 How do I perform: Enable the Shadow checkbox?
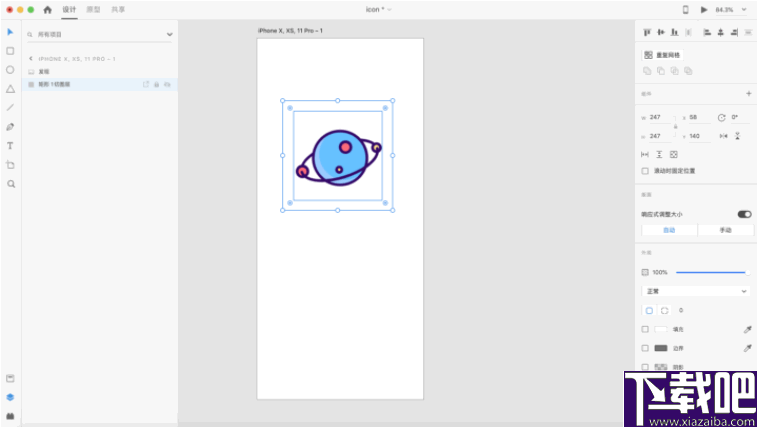[x=645, y=367]
